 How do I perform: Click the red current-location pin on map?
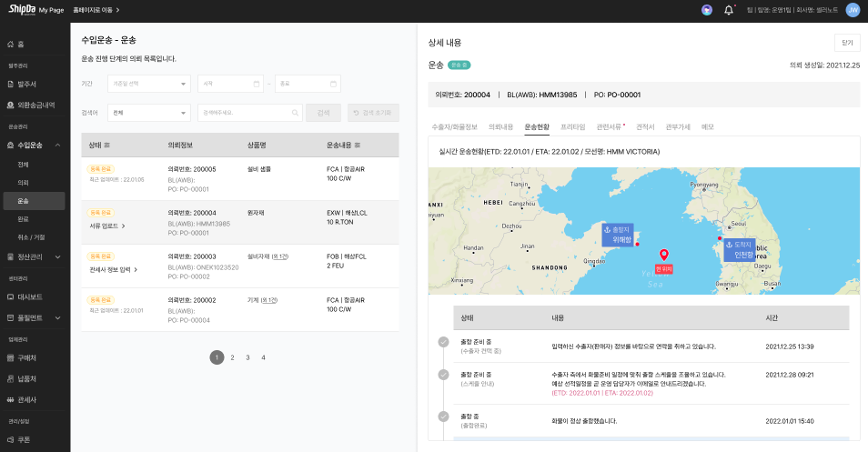[x=663, y=256]
